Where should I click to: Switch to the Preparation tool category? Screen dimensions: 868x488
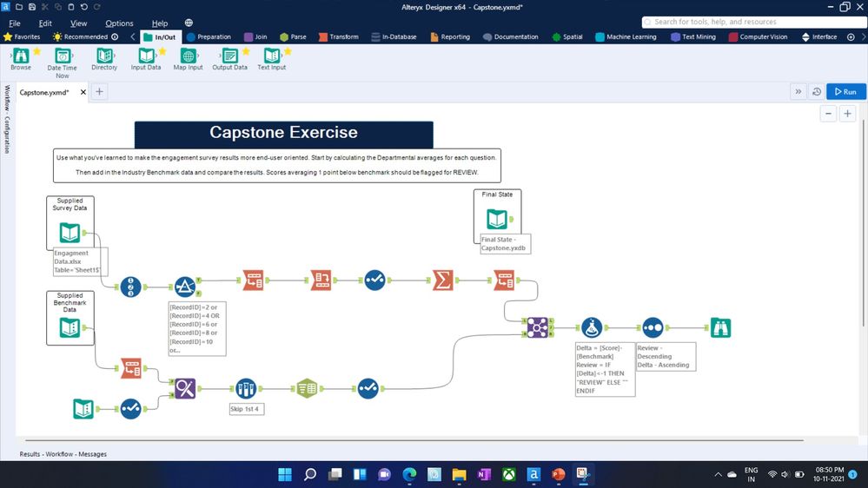tap(209, 37)
